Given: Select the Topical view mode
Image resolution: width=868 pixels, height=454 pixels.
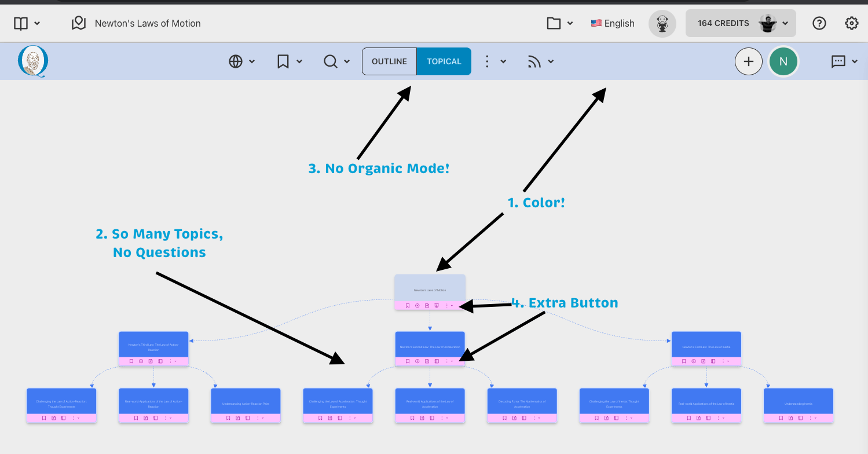Looking at the screenshot, I should coord(444,61).
